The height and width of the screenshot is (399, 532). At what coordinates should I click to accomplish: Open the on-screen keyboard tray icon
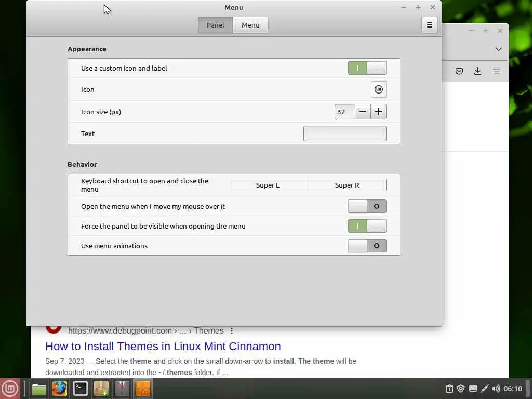tap(473, 389)
